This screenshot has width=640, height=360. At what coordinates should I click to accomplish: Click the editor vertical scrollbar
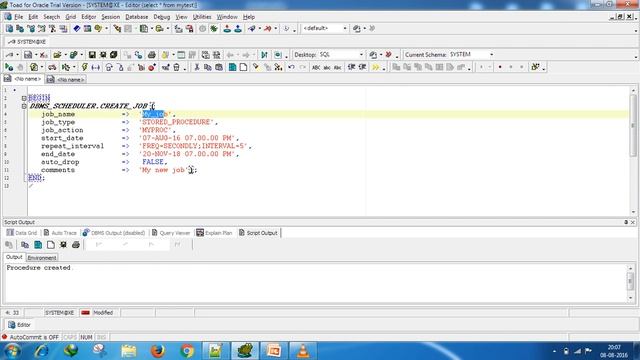pyautogui.click(x=633, y=151)
